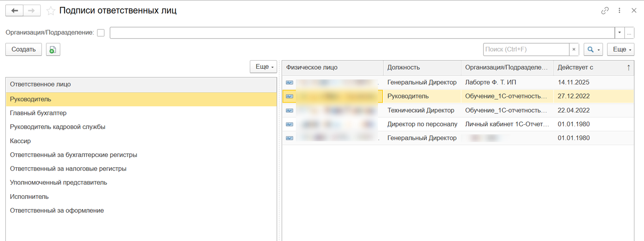Select Главный бухгалтер in the list
Image resolution: width=644 pixels, height=241 pixels.
tap(38, 113)
